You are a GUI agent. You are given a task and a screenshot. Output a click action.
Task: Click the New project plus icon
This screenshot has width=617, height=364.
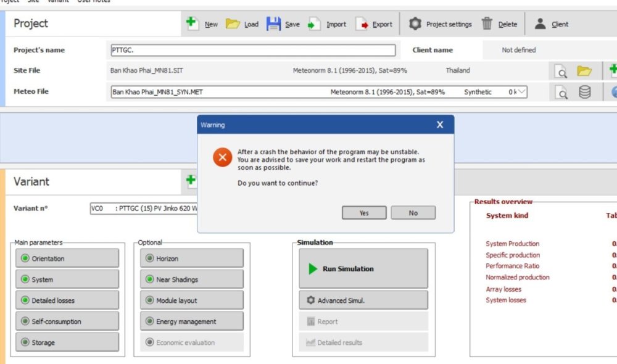tap(193, 23)
